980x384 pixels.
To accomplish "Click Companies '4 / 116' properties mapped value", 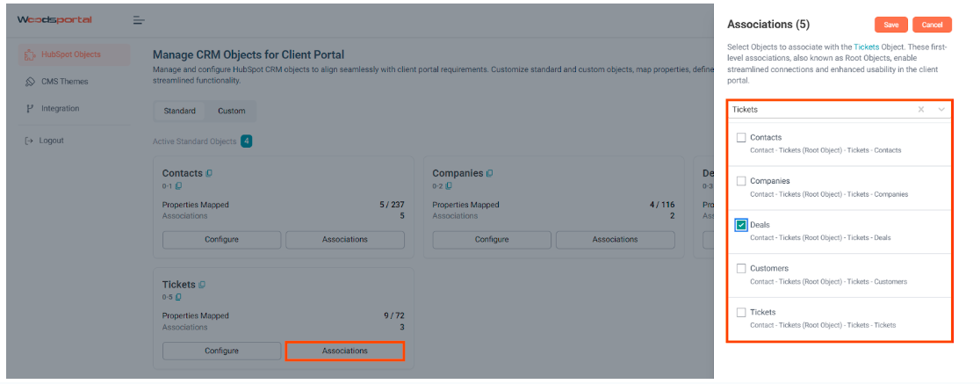I will [x=662, y=205].
